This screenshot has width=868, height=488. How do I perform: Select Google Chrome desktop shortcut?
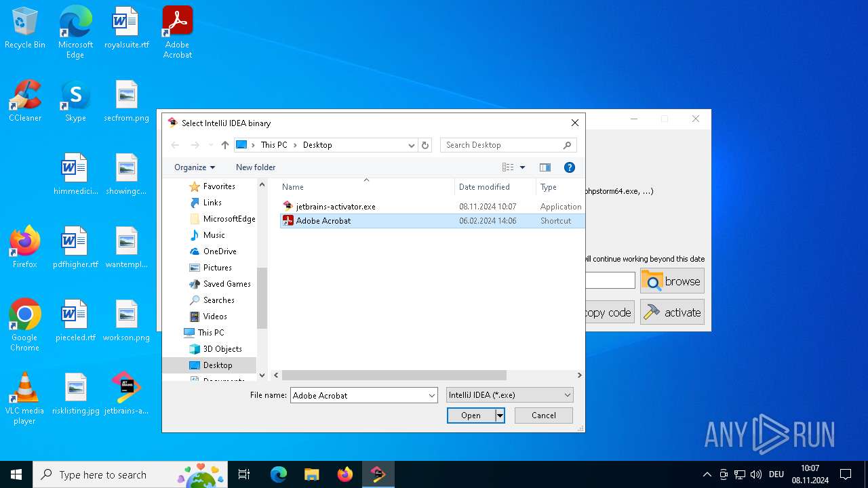tap(25, 325)
